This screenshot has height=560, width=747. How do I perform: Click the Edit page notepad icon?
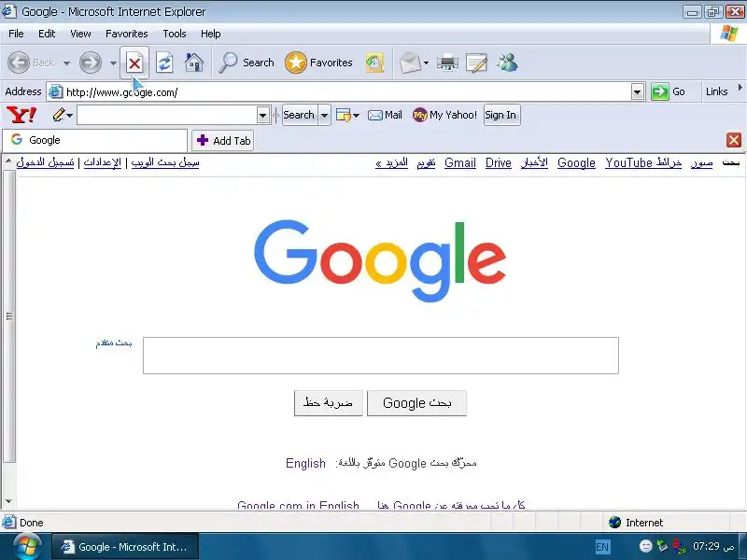(x=476, y=63)
